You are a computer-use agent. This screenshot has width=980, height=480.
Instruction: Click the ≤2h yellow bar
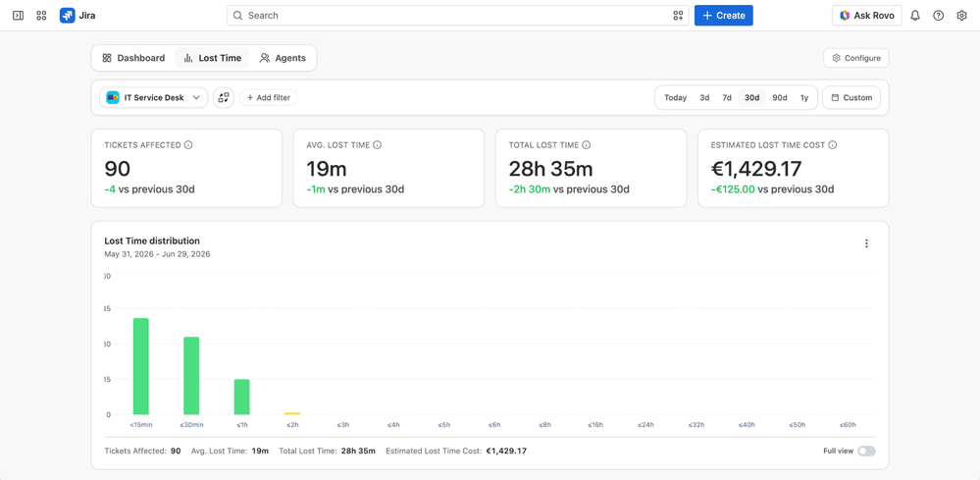tap(292, 413)
